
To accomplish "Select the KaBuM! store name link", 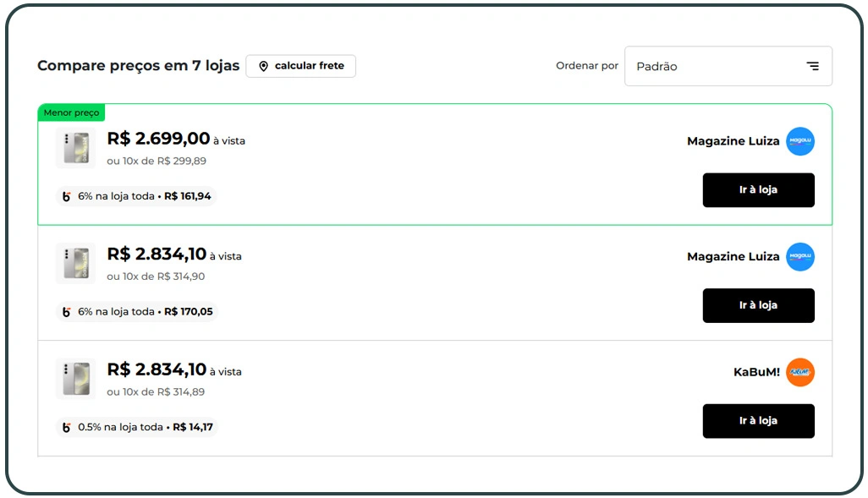I will pos(755,372).
